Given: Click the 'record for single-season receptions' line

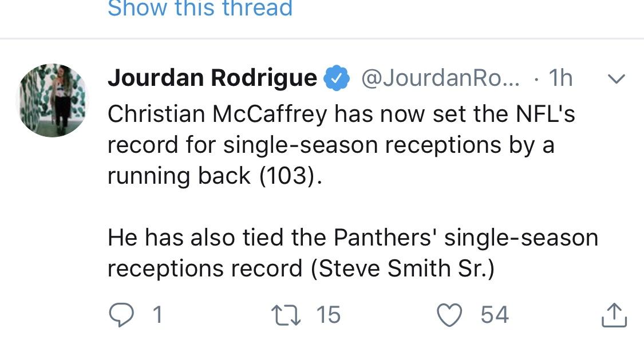Looking at the screenshot, I should 305,145.
